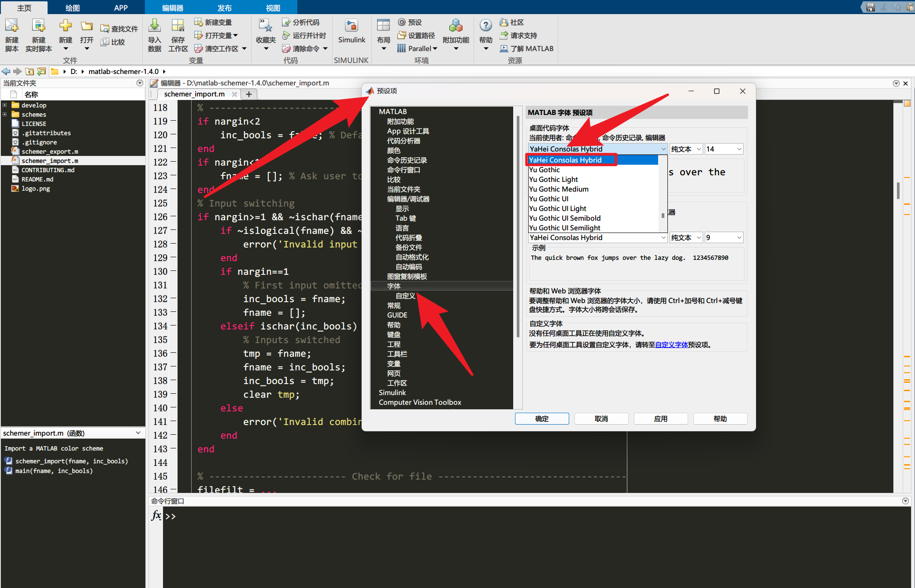The height and width of the screenshot is (588, 915).
Task: Click Import Data (导入数据) icon
Action: (155, 26)
